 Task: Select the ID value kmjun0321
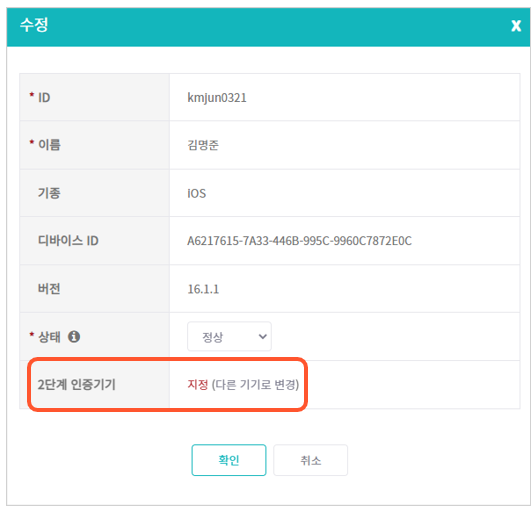coord(217,98)
